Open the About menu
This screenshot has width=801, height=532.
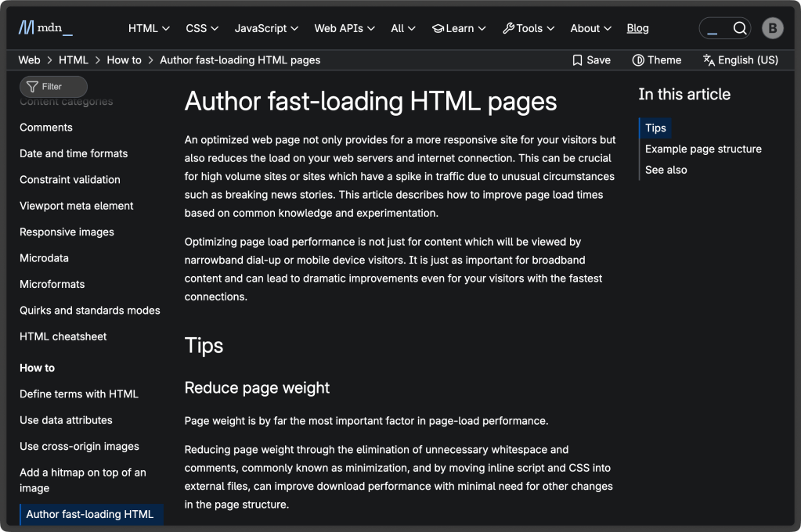(x=590, y=28)
